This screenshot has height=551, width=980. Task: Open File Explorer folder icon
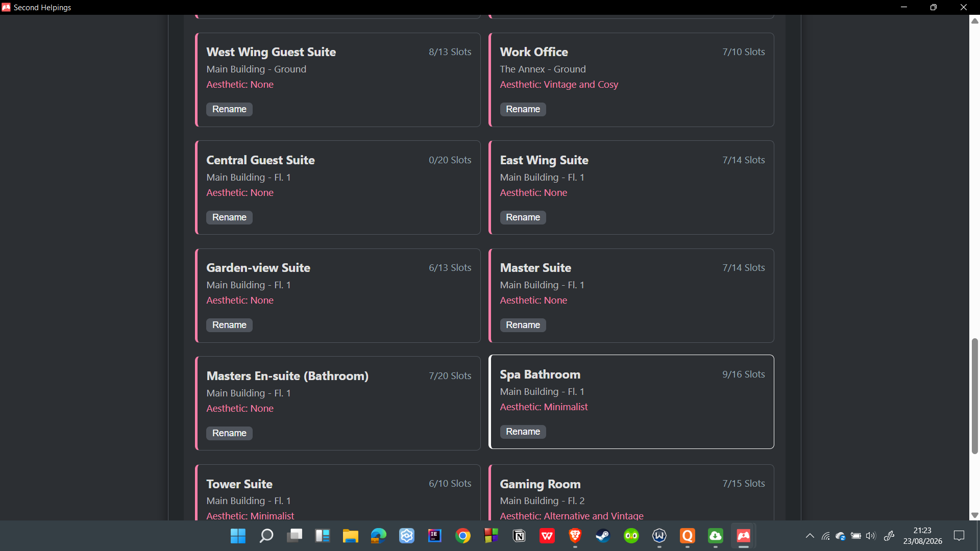click(x=351, y=536)
